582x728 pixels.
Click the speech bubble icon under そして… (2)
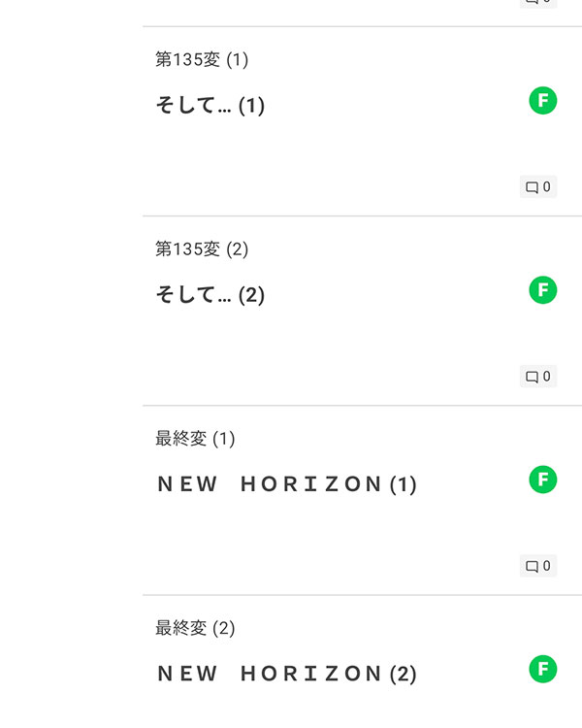[x=532, y=377]
